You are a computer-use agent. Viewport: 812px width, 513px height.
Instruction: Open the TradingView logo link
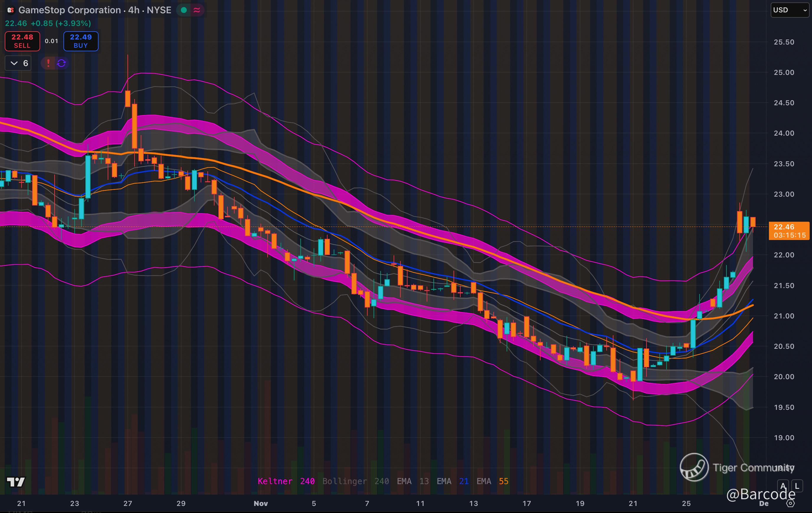coord(16,482)
